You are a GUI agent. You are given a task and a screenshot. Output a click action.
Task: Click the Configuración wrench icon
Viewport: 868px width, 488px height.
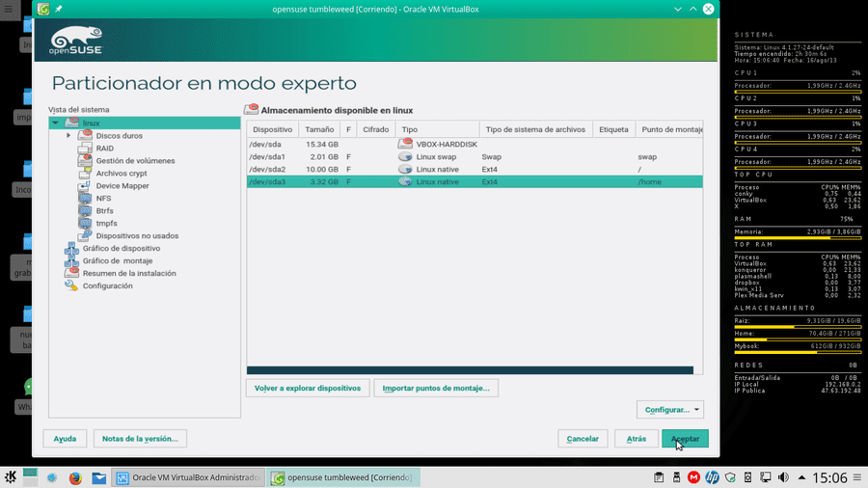click(70, 285)
